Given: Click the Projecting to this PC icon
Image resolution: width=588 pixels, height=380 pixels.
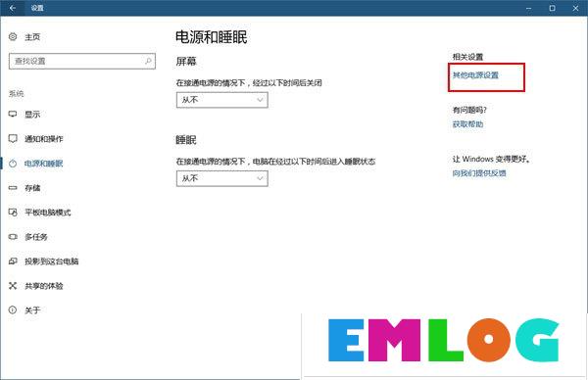Looking at the screenshot, I should (x=13, y=261).
